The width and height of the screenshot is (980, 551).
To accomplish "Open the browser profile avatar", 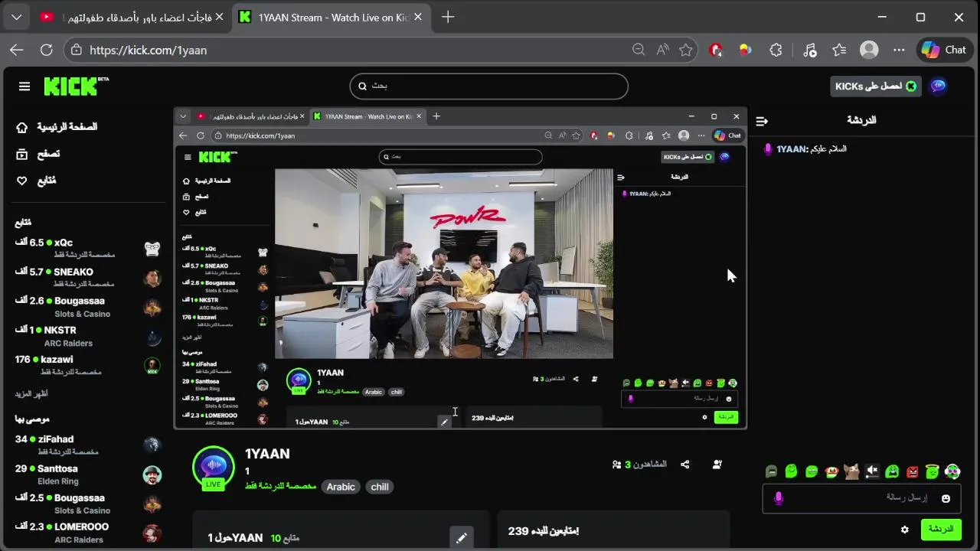I will (x=869, y=50).
